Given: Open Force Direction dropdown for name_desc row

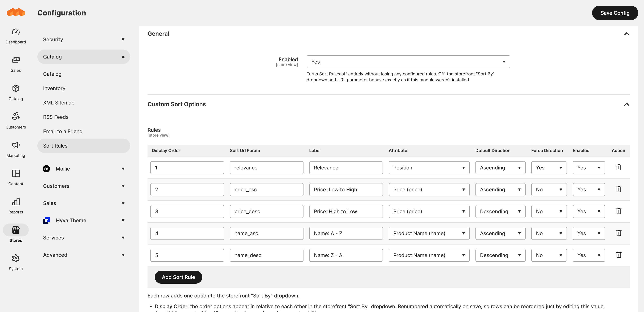Looking at the screenshot, I should pos(549,255).
